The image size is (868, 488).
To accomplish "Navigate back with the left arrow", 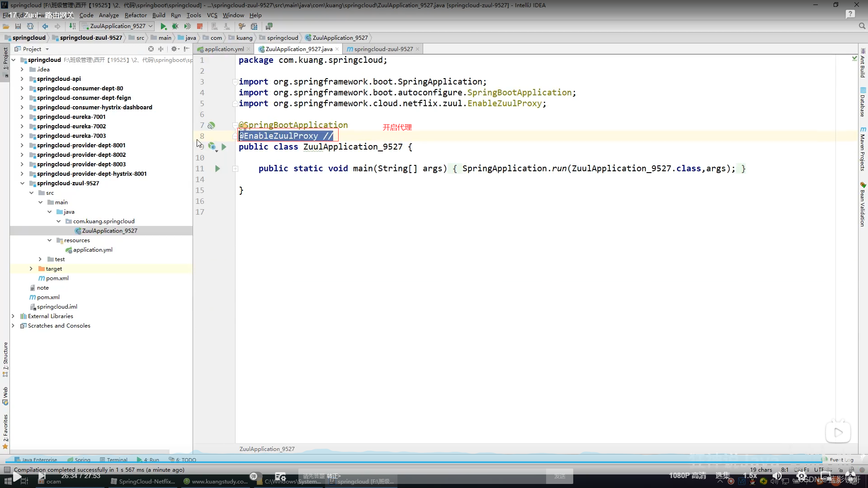I will 45,26.
